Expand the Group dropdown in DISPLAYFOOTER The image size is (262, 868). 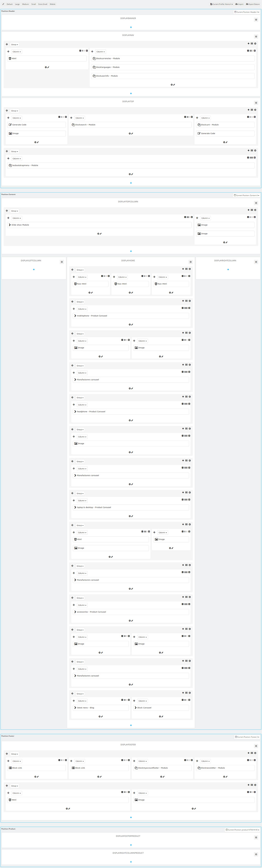pos(14,754)
